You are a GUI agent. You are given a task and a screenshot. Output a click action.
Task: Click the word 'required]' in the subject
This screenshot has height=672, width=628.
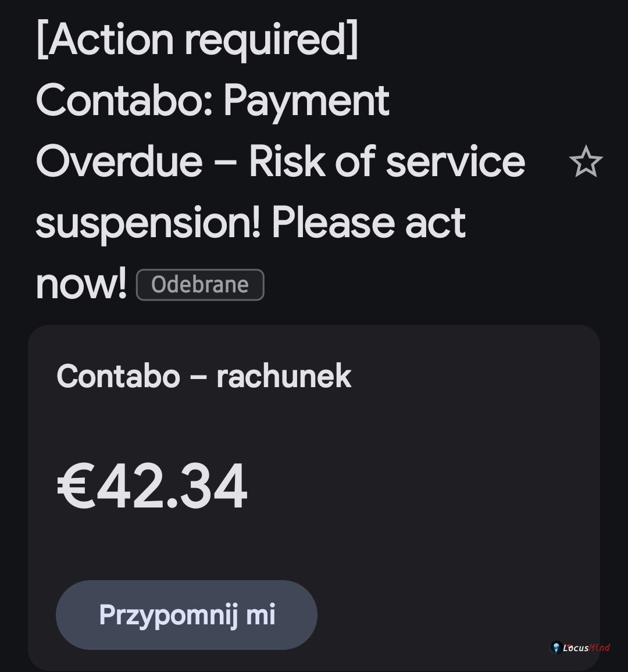pyautogui.click(x=272, y=40)
